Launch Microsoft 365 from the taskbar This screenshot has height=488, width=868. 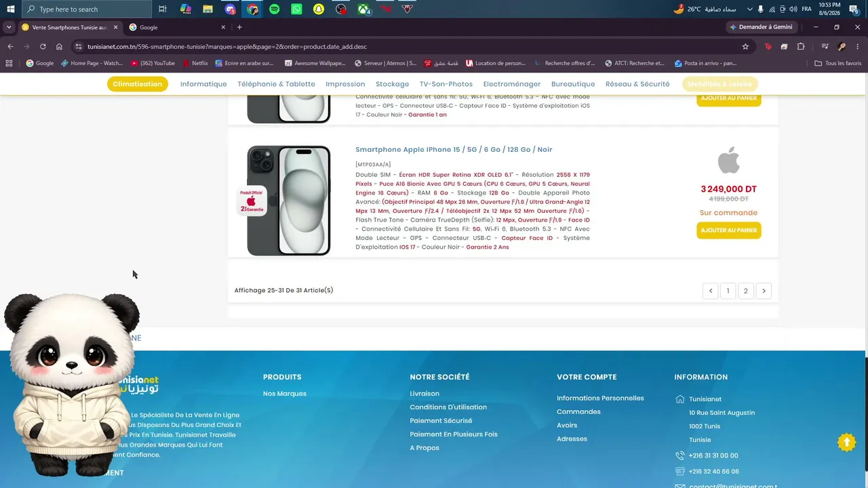tap(186, 9)
